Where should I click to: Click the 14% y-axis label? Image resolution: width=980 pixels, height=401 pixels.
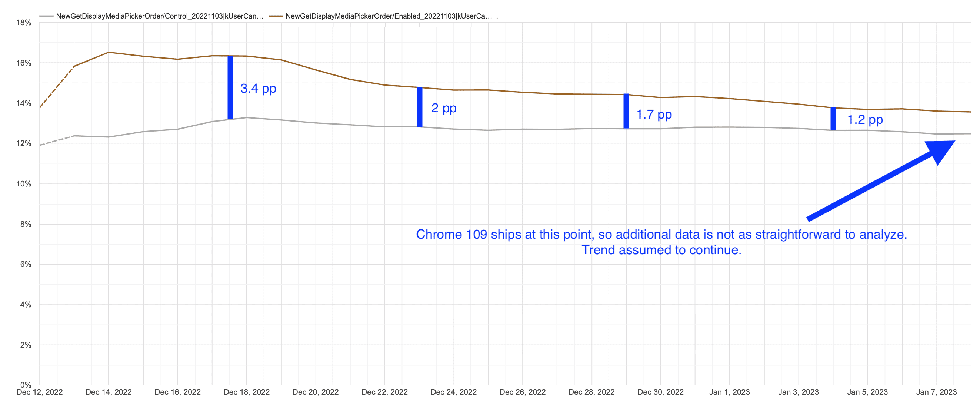[24, 103]
